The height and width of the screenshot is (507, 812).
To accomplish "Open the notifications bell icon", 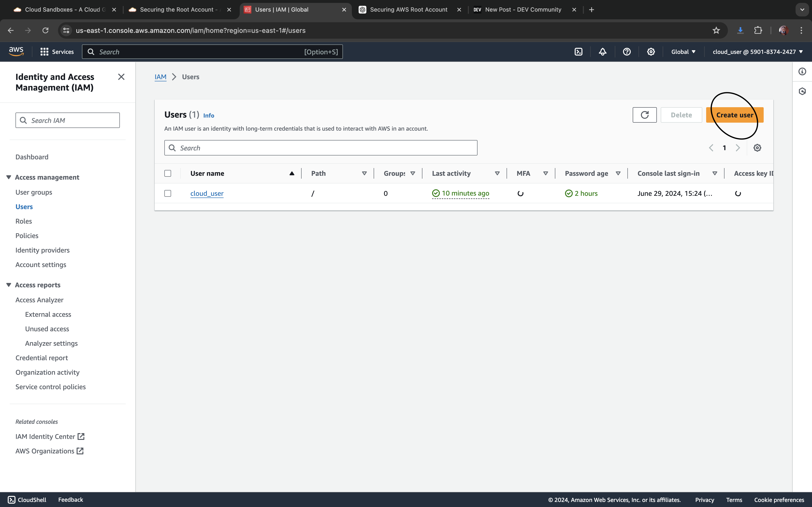I will (x=603, y=52).
